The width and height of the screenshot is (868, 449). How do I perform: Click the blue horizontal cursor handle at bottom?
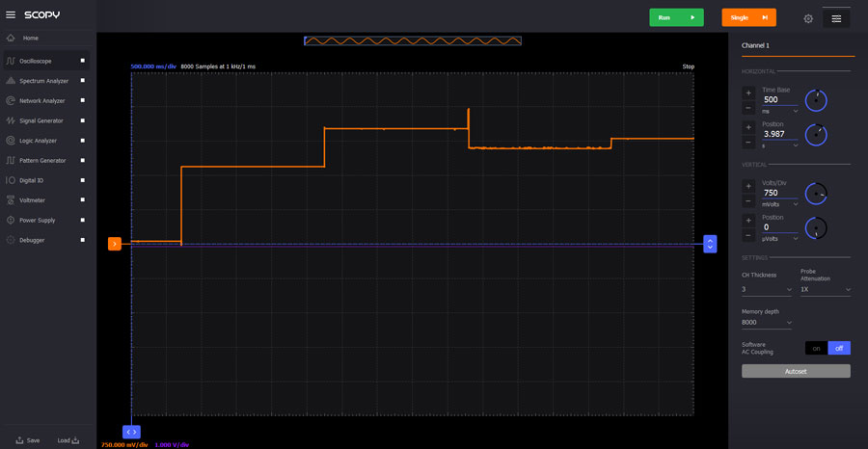[x=132, y=432]
